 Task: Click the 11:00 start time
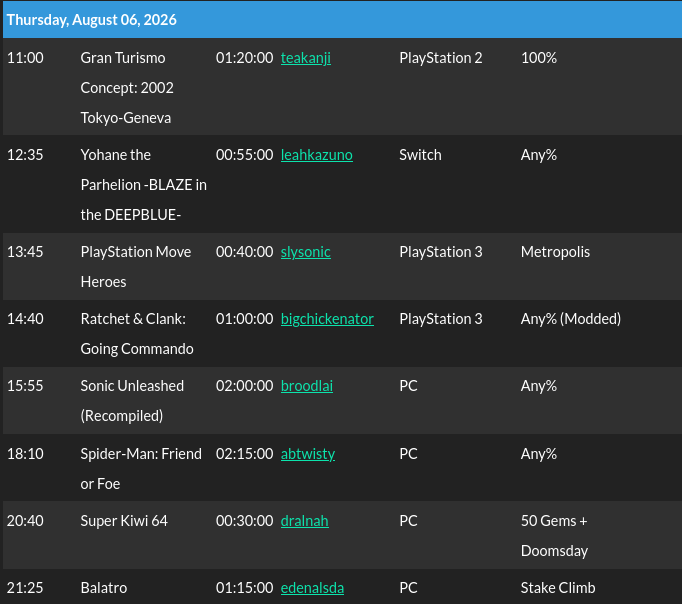pos(25,58)
